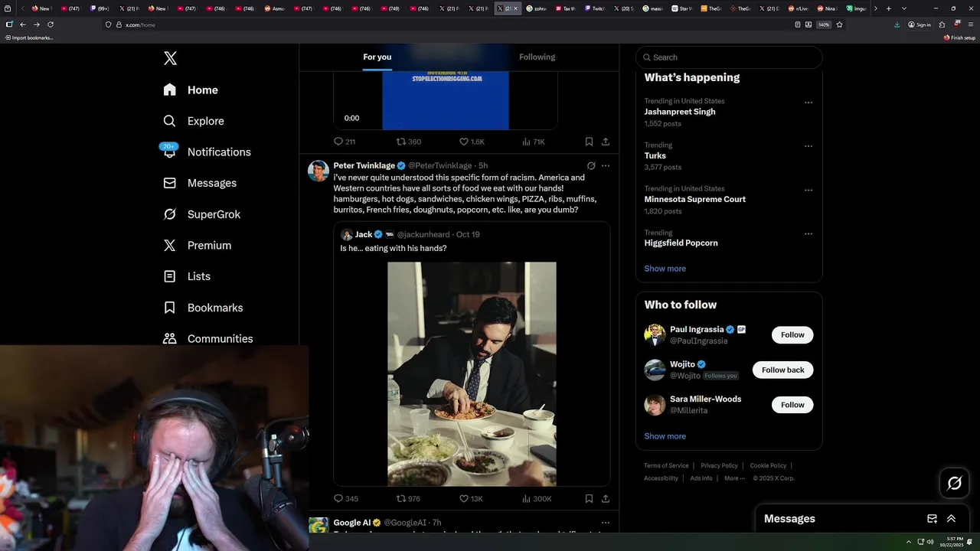Open Google AI profile avatar
This screenshot has height=551, width=980.
click(x=318, y=526)
